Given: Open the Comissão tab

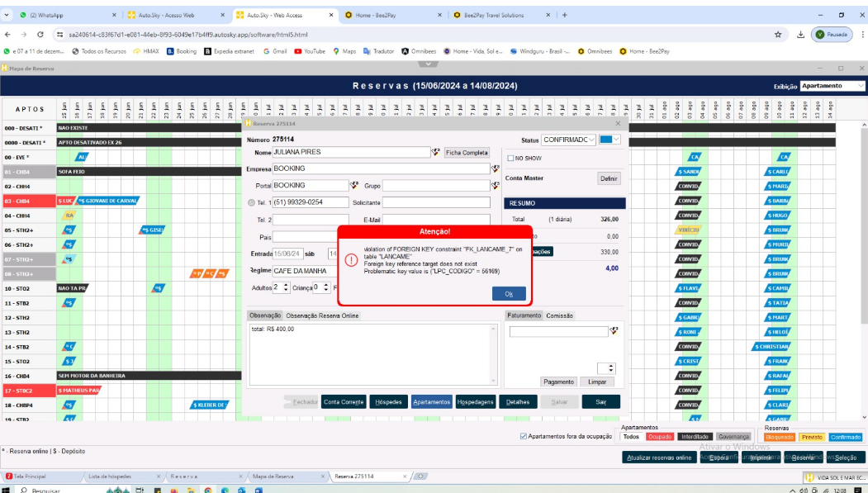Looking at the screenshot, I should click(560, 315).
